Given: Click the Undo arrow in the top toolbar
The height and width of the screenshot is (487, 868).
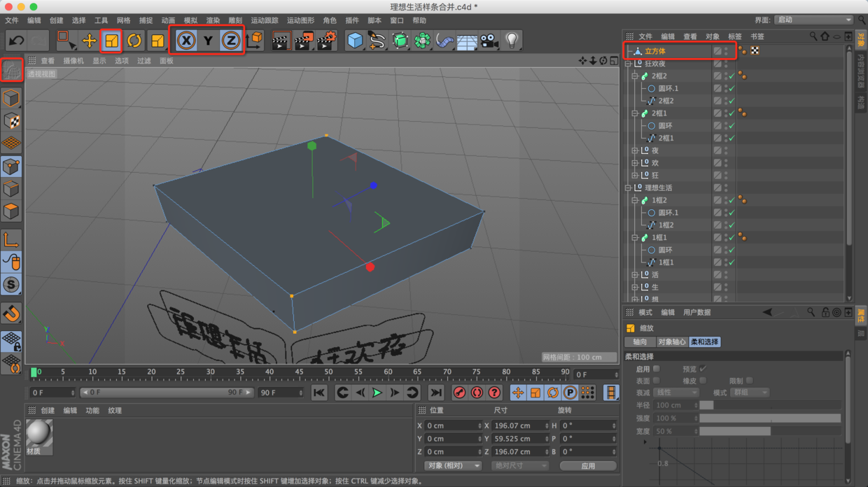Looking at the screenshot, I should tap(17, 41).
